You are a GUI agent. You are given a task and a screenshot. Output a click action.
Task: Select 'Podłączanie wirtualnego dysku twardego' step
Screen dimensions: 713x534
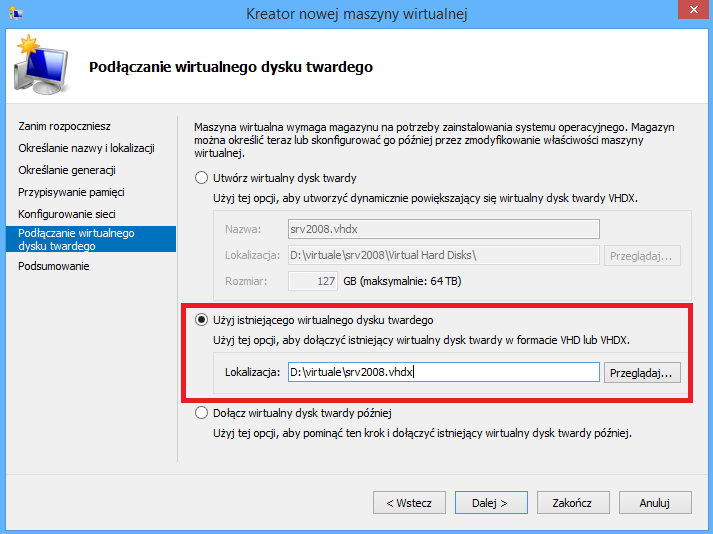pos(91,239)
